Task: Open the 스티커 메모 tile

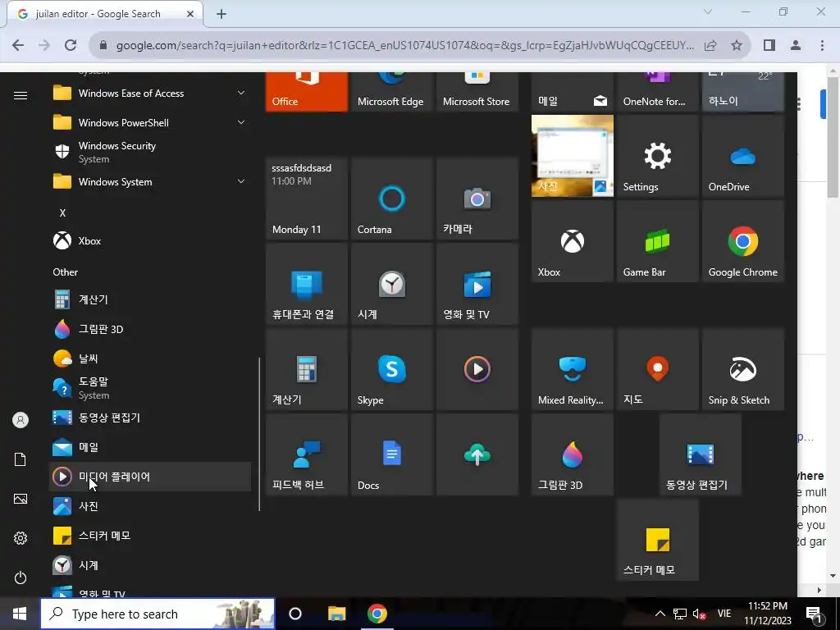Action: coord(658,540)
